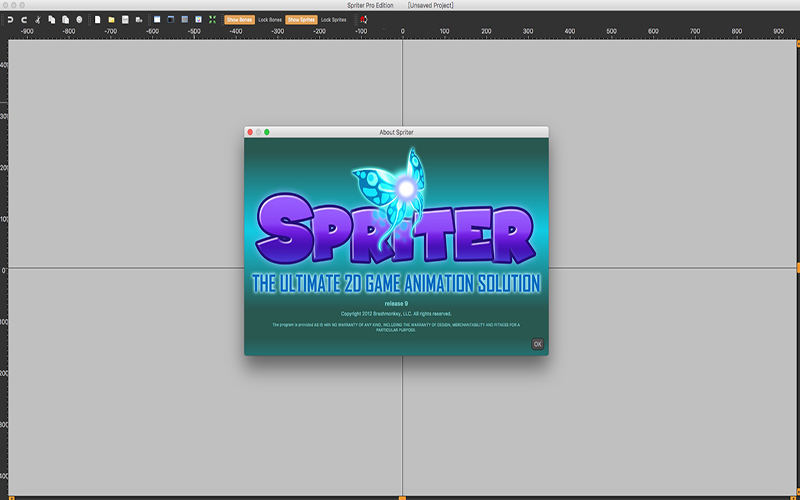Screen dimensions: 800x500
Task: Save project with the floppy disk icon
Action: tap(125, 20)
